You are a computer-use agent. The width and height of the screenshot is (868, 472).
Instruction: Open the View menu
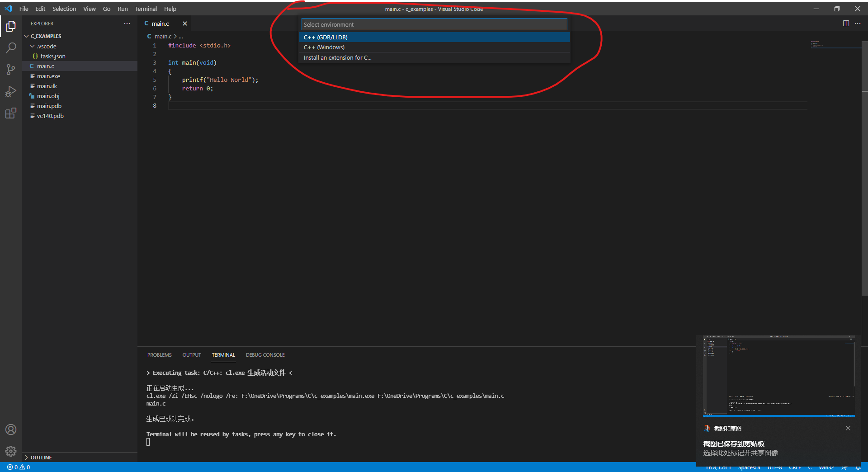(90, 9)
